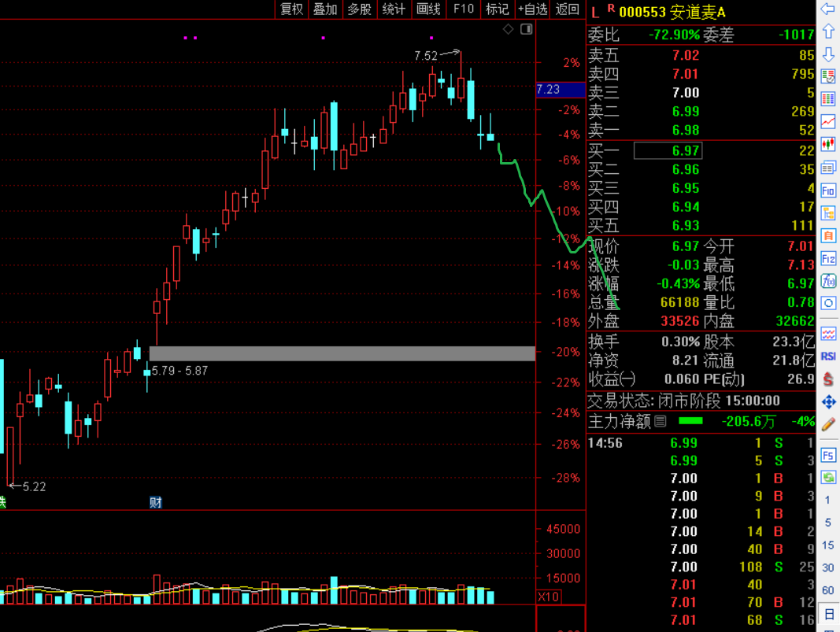Switch to 60-minute period
This screenshot has height=632, width=840.
(827, 590)
